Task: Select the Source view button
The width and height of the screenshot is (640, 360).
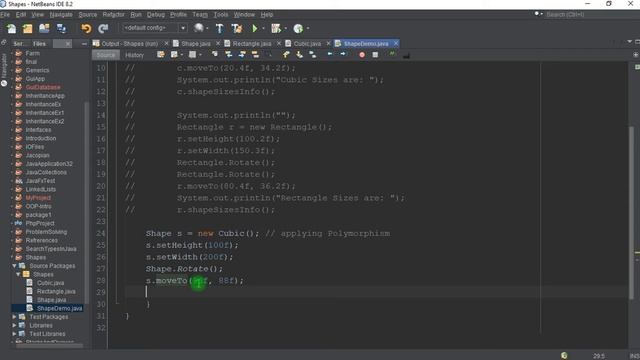Action: pyautogui.click(x=106, y=55)
